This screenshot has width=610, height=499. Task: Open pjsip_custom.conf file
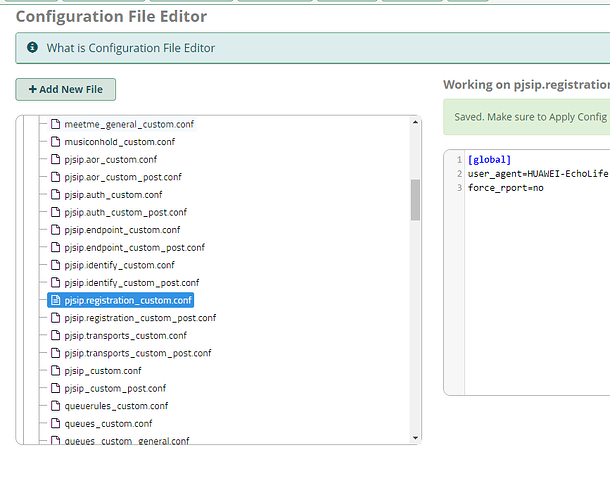[103, 371]
